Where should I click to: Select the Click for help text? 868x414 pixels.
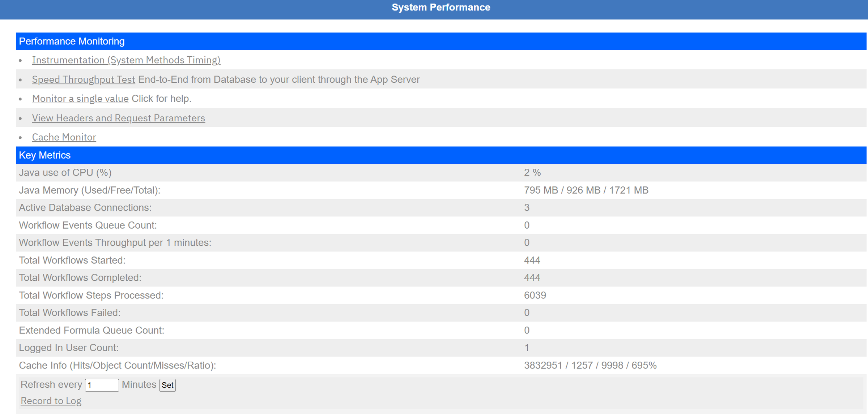coord(161,99)
